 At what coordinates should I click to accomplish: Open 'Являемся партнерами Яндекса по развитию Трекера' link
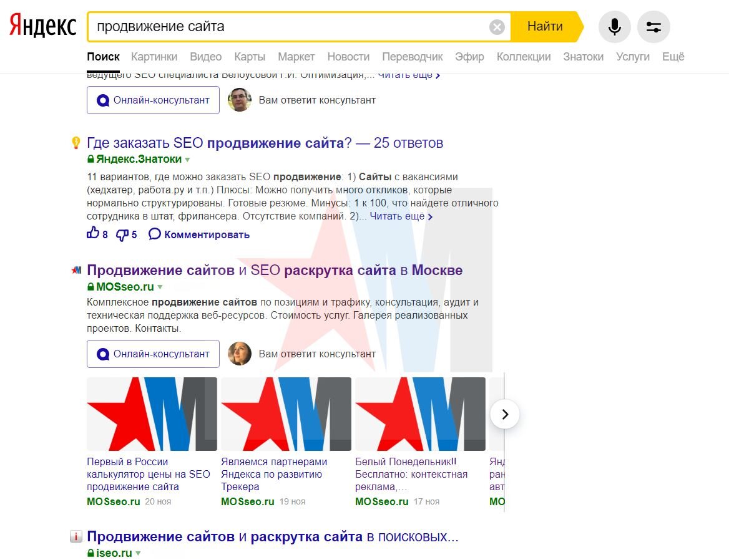(274, 474)
